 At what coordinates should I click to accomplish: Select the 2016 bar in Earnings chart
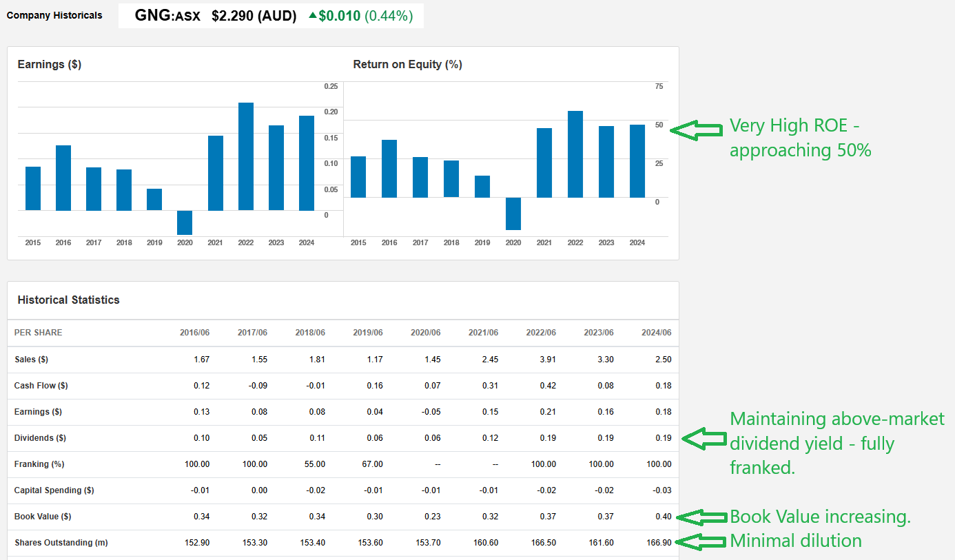pyautogui.click(x=63, y=178)
